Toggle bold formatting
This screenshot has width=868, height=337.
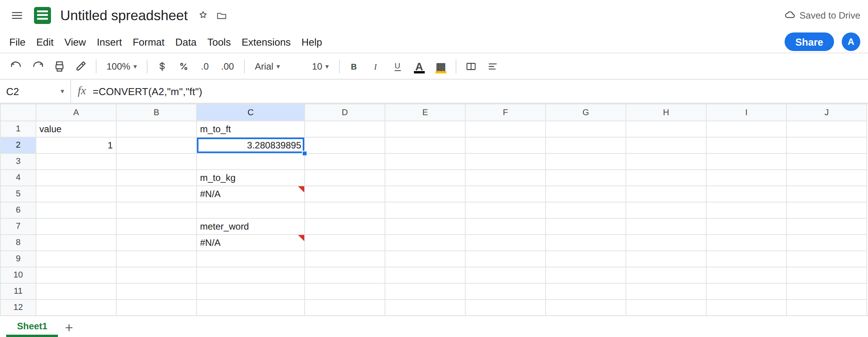pos(354,66)
